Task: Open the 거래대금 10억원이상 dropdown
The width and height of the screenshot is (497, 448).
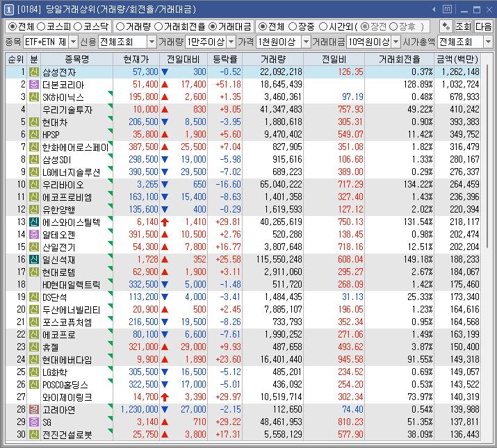Action: pos(396,42)
